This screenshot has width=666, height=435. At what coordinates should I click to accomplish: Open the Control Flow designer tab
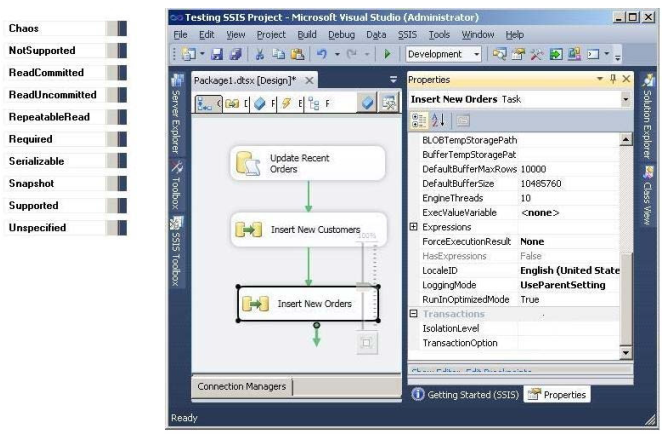(208, 103)
